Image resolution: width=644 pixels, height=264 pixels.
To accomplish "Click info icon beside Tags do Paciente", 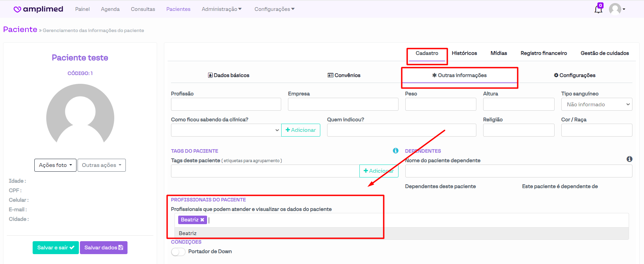I will pos(395,151).
